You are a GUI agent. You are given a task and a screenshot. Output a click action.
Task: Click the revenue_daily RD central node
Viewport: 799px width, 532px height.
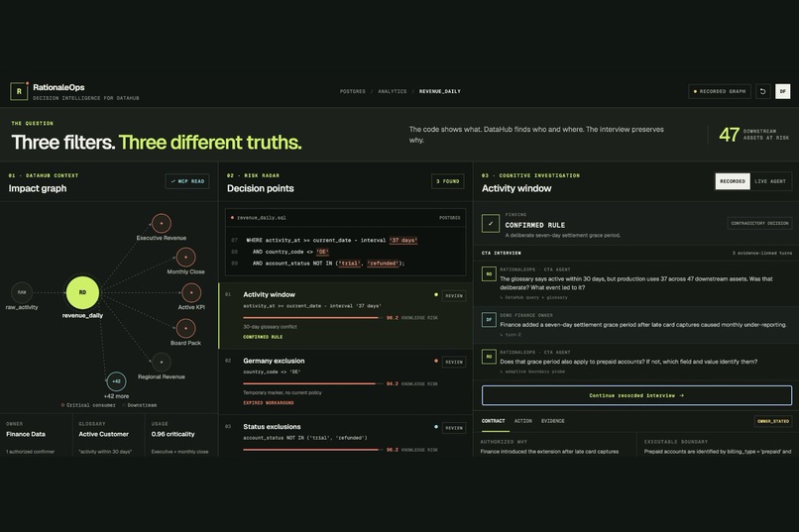click(82, 292)
